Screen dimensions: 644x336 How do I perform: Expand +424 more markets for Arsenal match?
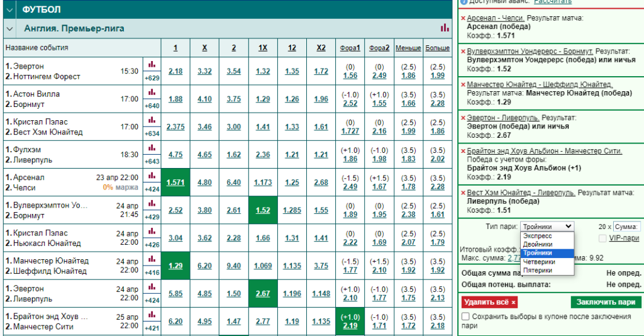(152, 189)
